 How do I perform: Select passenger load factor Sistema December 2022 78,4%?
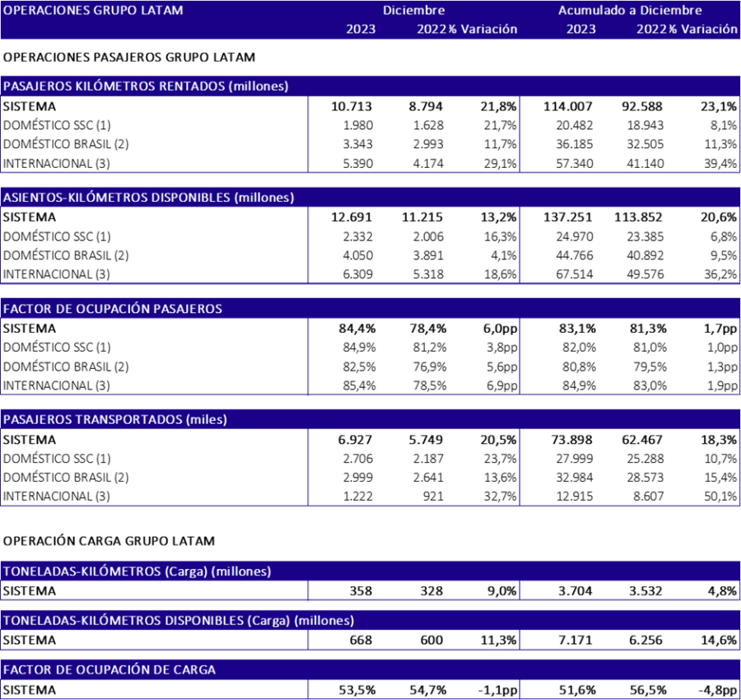[427, 329]
